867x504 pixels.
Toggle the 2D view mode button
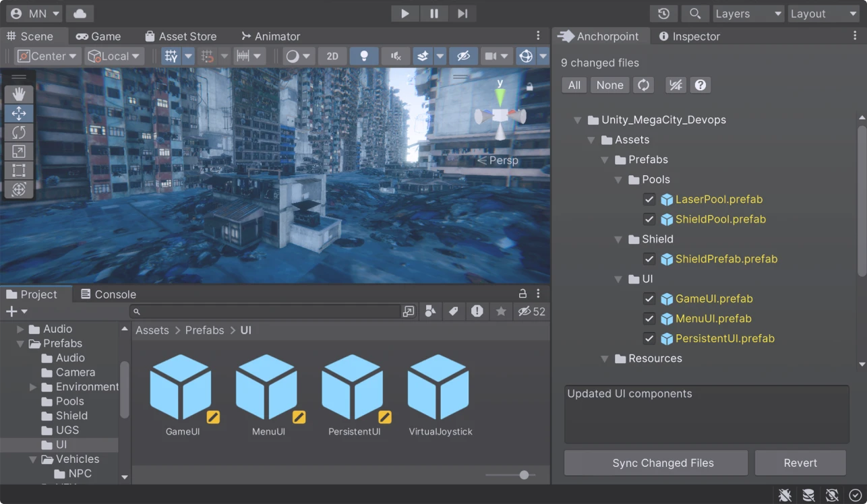(332, 56)
